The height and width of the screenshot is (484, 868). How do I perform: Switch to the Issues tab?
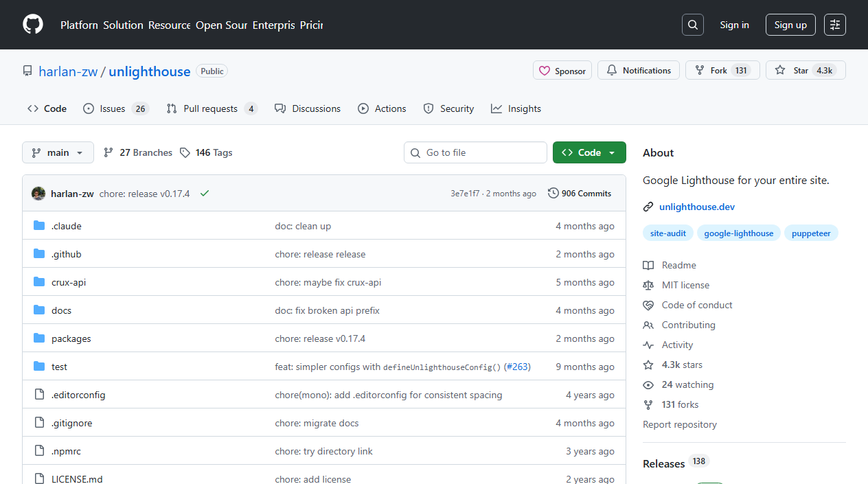click(x=116, y=108)
